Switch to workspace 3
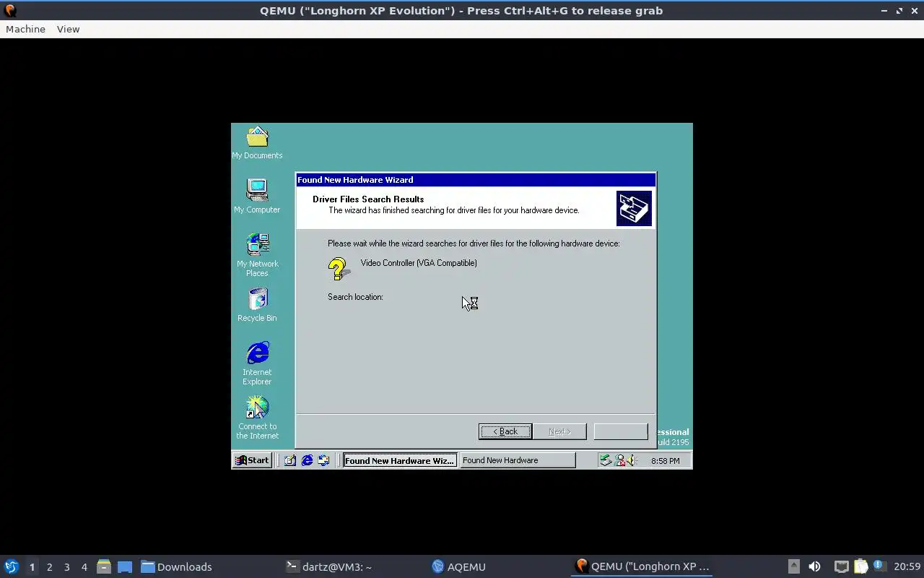Image resolution: width=924 pixels, height=578 pixels. point(66,566)
